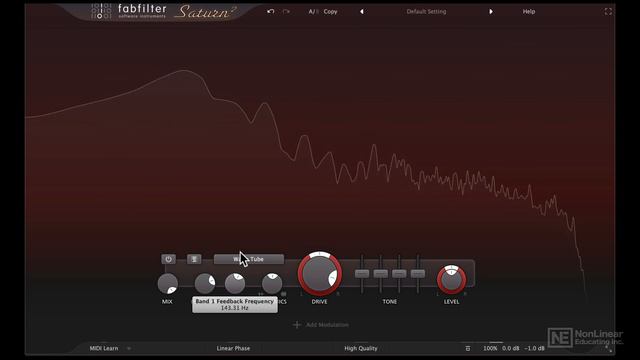
Task: Open the Warm Tube distortion style dropdown
Action: pyautogui.click(x=249, y=259)
